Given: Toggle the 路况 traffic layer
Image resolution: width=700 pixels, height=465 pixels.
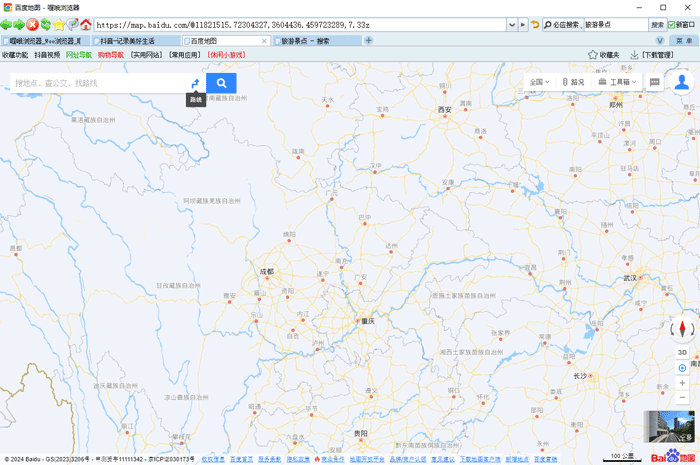Looking at the screenshot, I should coord(573,82).
